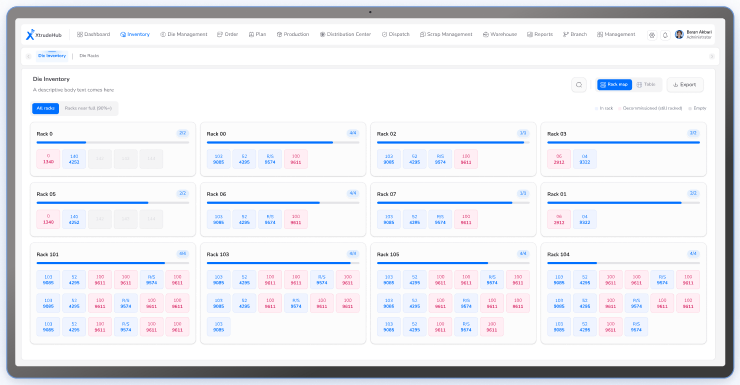Click the Die Inventory page heading

pos(51,79)
